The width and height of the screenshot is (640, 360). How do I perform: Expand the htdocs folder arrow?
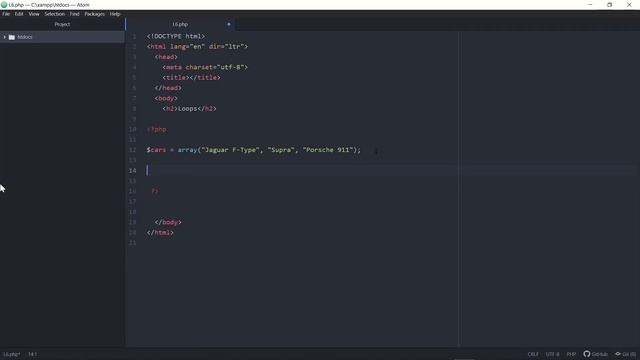click(4, 37)
